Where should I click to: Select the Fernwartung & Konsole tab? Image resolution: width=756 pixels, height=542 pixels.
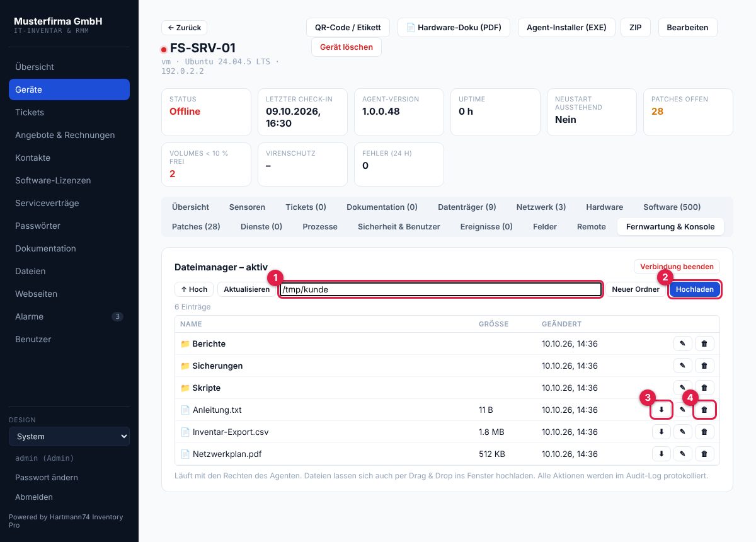coord(670,226)
